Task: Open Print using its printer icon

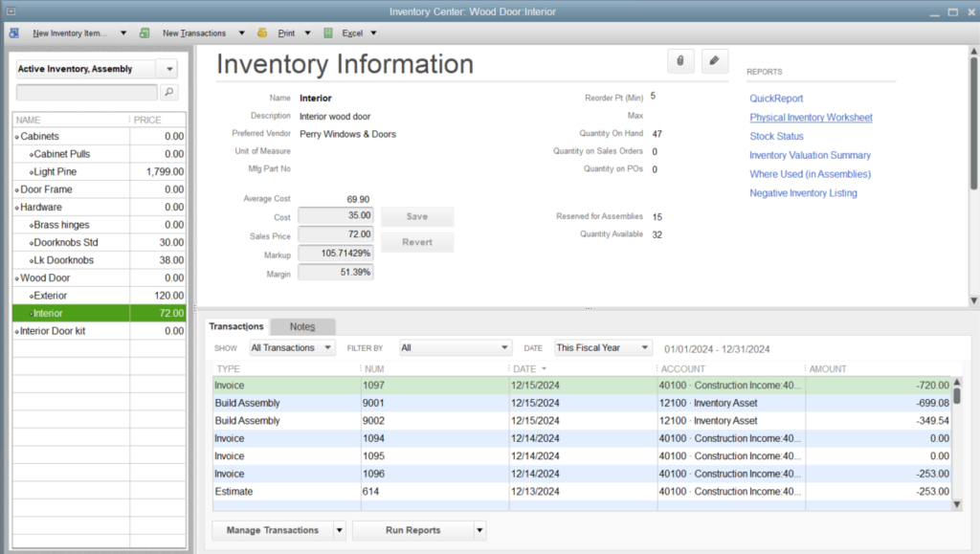Action: pos(261,33)
